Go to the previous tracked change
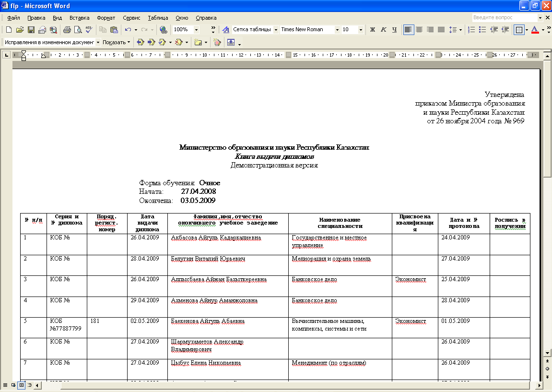This screenshot has height=392, width=552. [141, 43]
